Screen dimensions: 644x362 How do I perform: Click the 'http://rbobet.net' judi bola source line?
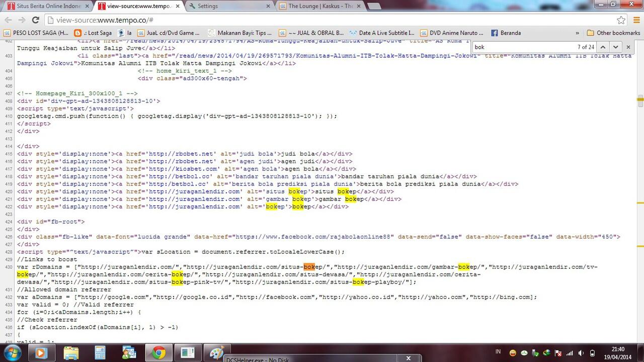click(x=185, y=154)
